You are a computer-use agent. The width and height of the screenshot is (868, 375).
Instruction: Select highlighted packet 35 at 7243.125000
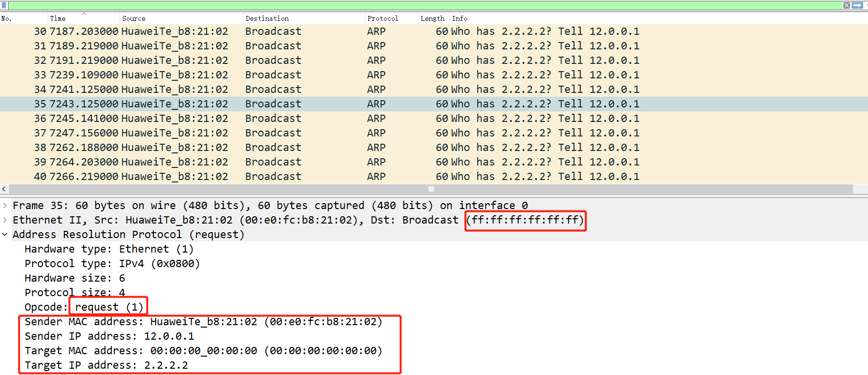[x=434, y=104]
